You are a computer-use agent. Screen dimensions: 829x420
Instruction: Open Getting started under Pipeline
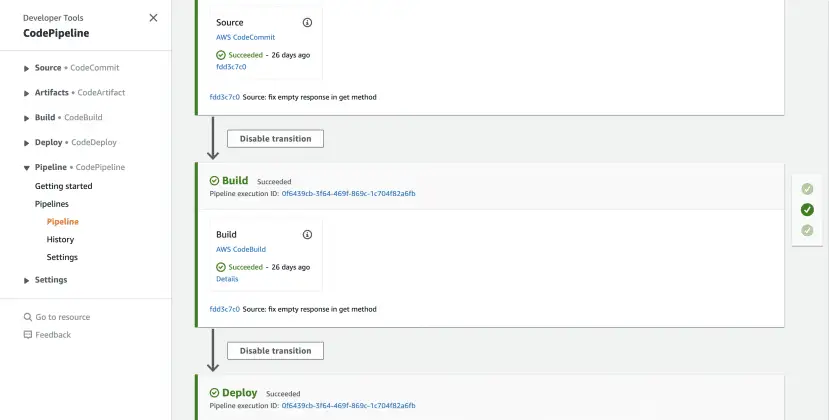[x=64, y=186]
